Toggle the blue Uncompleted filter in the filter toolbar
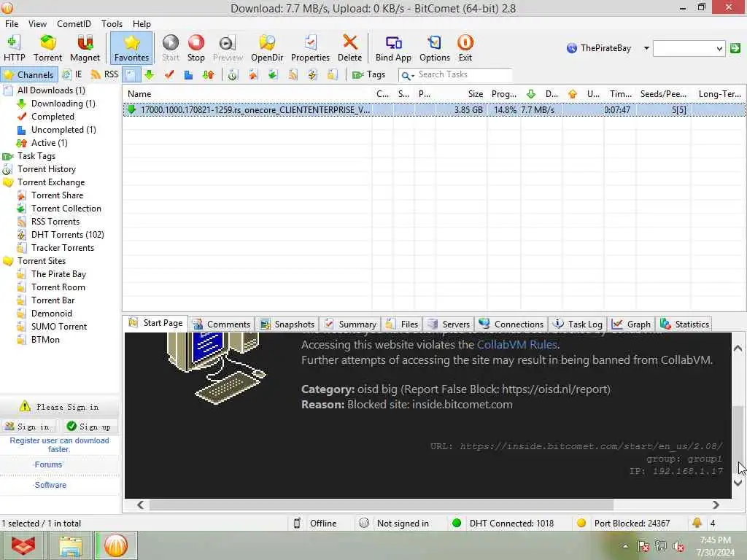The image size is (747, 560). [189, 75]
